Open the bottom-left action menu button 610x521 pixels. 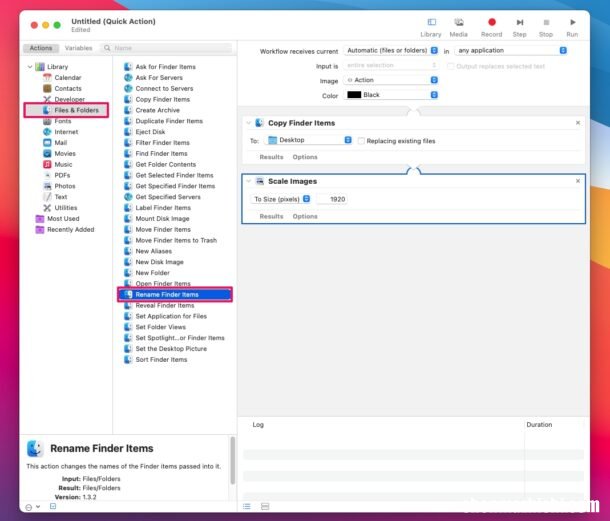[32, 507]
